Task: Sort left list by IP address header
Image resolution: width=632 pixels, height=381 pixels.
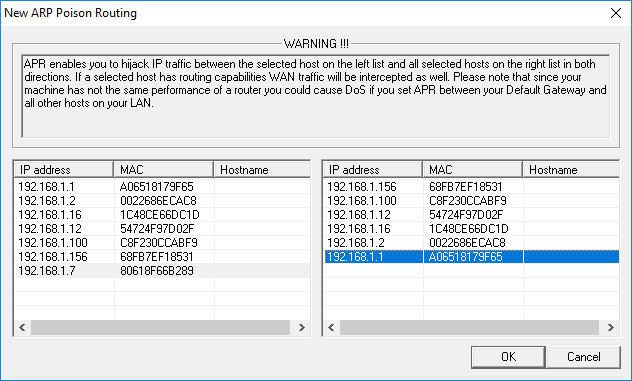Action: point(64,170)
